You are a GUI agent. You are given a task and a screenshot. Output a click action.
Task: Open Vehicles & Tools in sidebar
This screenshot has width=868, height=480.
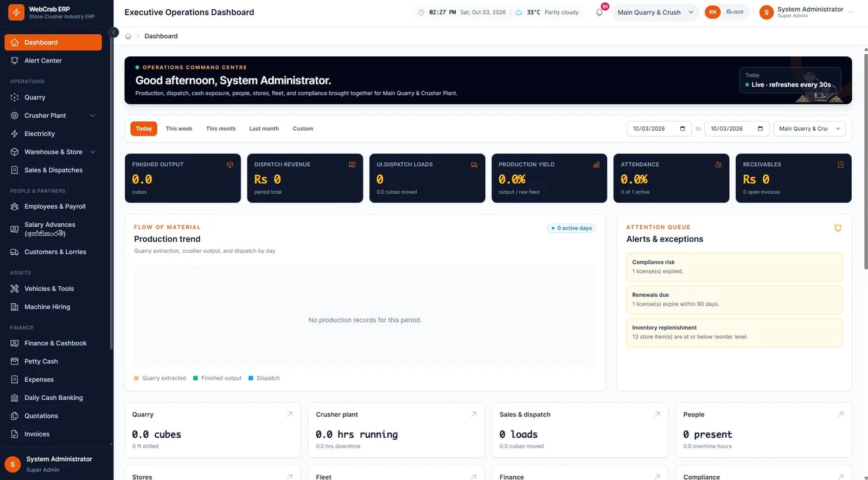(x=53, y=289)
